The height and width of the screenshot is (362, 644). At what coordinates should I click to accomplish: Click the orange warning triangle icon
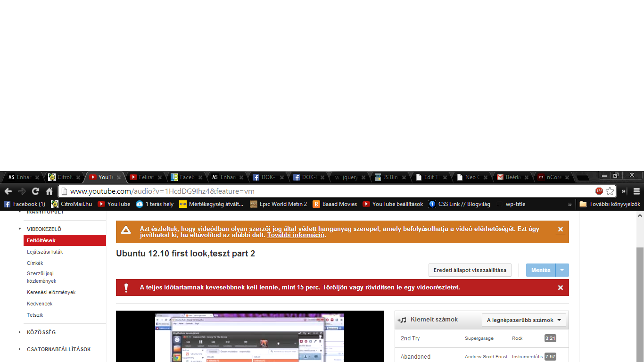(x=126, y=230)
